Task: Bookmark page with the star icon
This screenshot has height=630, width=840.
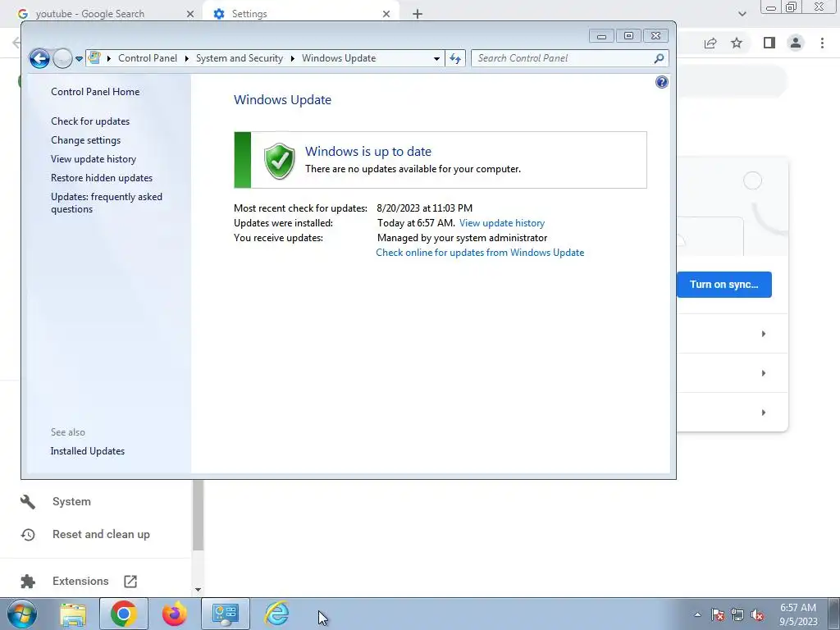Action: [x=737, y=43]
